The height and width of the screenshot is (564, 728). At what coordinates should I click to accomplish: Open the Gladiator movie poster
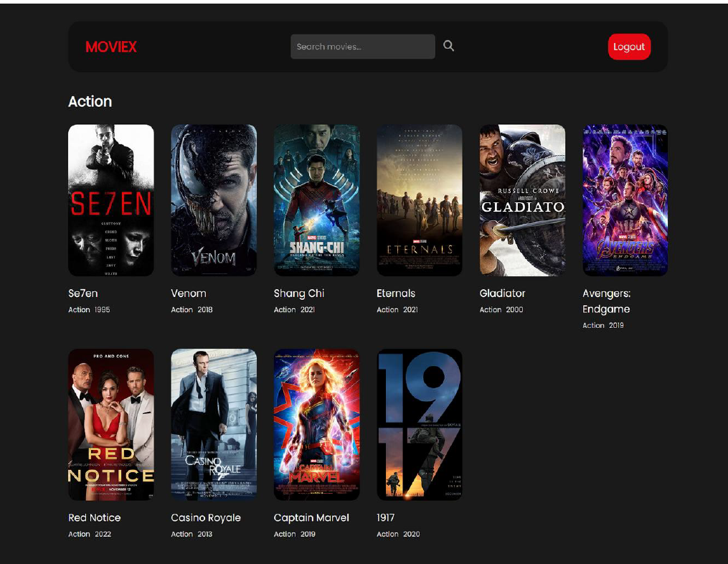coord(522,200)
